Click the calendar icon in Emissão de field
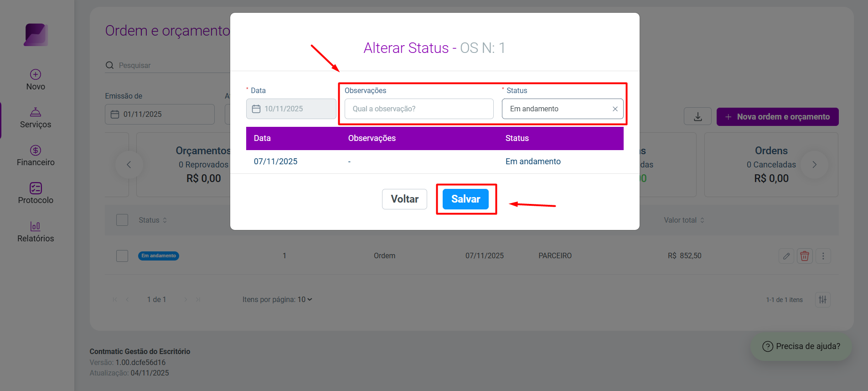Image resolution: width=868 pixels, height=391 pixels. point(115,114)
